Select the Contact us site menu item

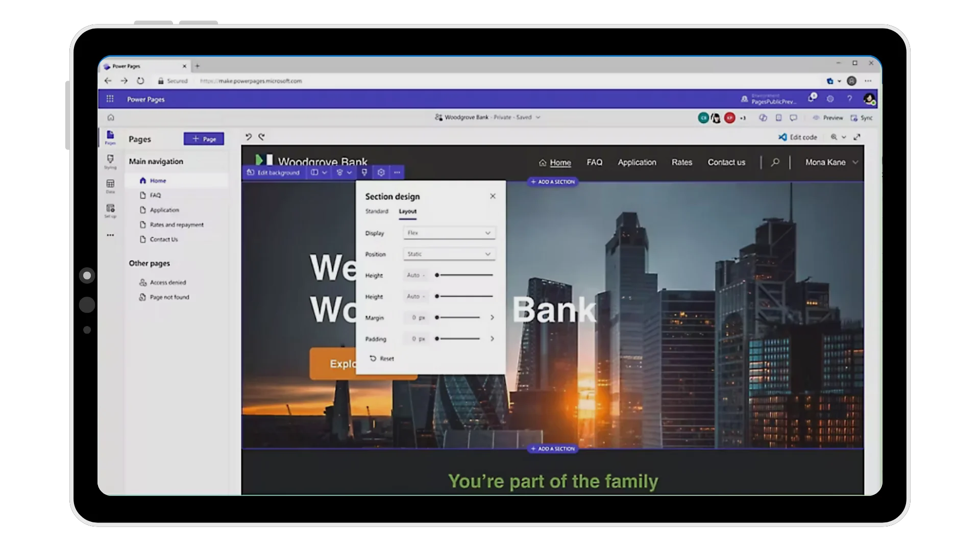726,162
